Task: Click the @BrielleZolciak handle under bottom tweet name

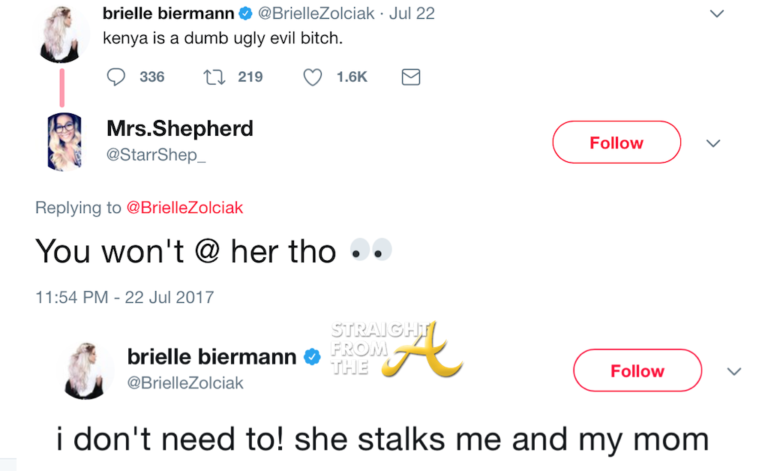Action: 185,383
